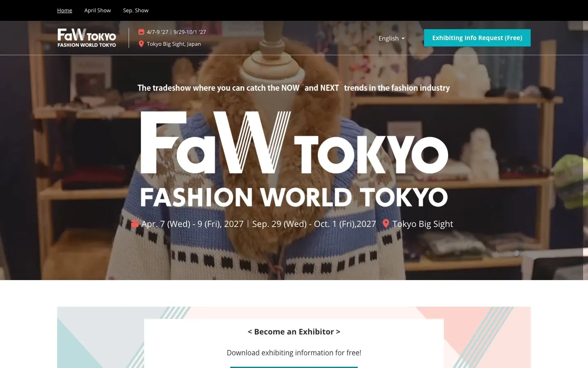This screenshot has width=588, height=368.
Task: Click Tokyo Big Sight, Japan text
Action: 174,44
